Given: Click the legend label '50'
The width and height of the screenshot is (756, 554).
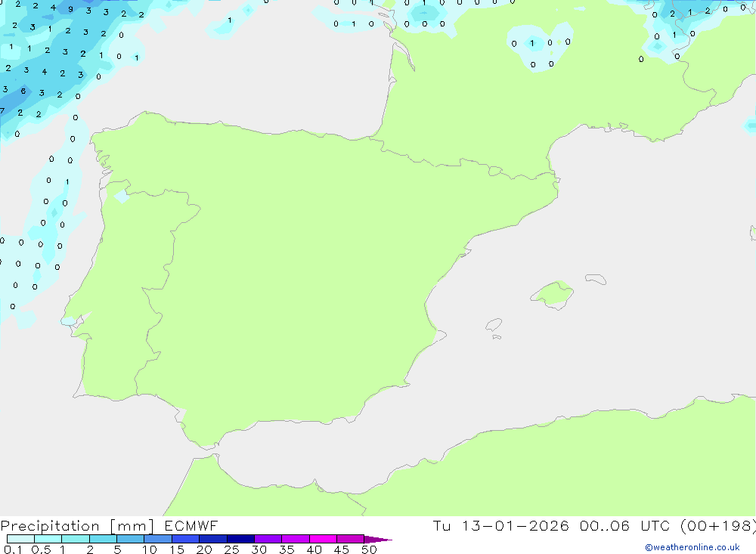Looking at the screenshot, I should [x=370, y=549].
